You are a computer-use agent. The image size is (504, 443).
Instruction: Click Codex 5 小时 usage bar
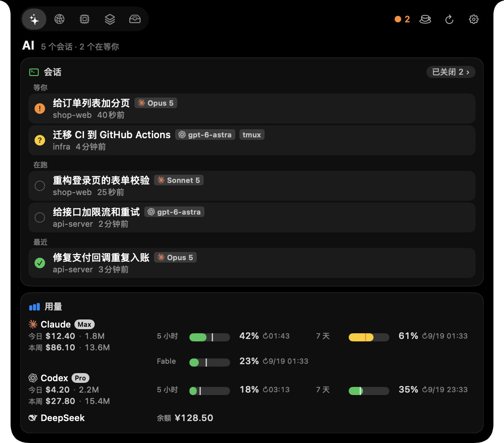[210, 391]
